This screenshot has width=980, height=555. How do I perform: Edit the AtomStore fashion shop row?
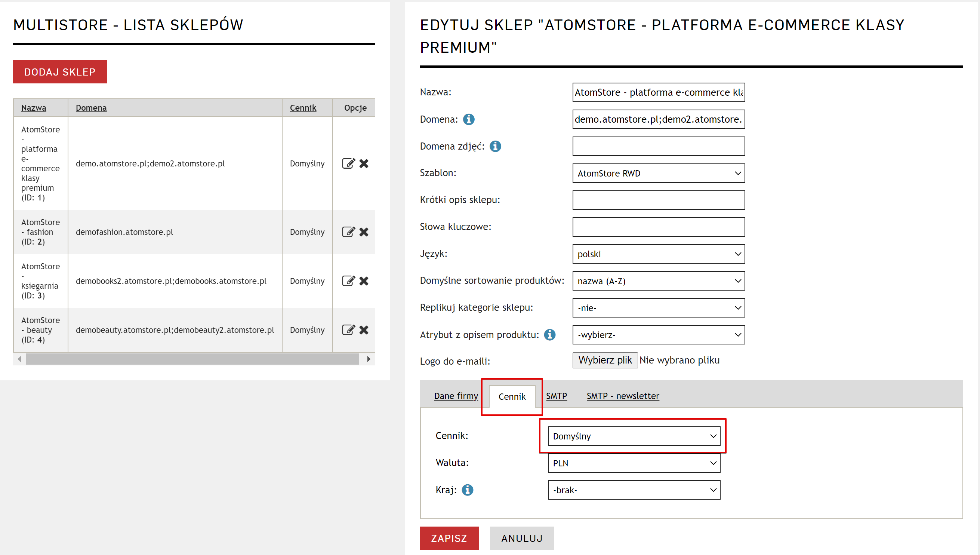[x=348, y=232]
